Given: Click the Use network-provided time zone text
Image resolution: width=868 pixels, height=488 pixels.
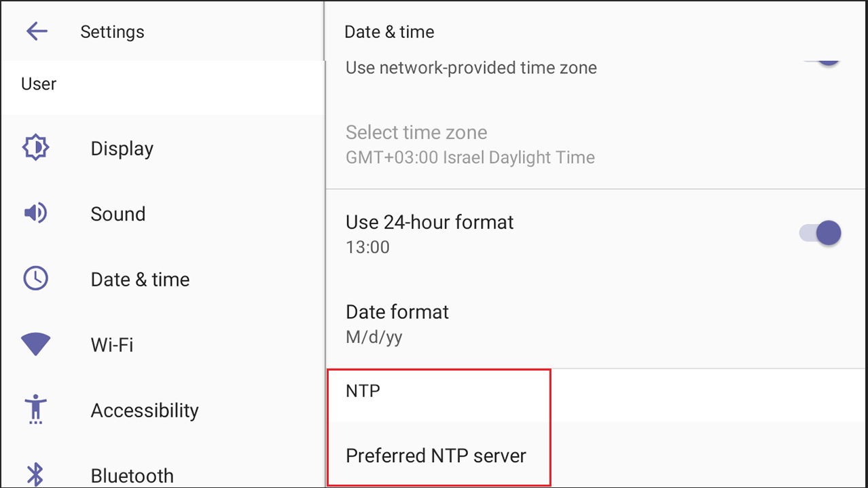Looking at the screenshot, I should (x=471, y=68).
